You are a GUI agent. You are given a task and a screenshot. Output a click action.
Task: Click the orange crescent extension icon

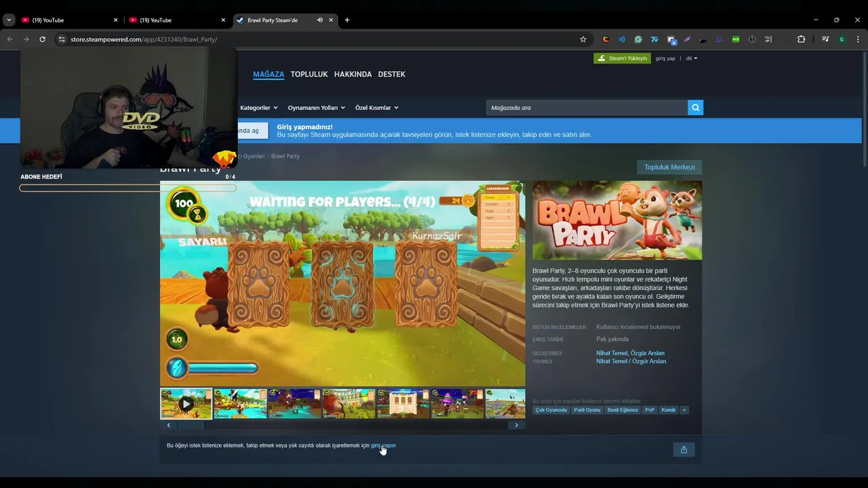click(x=606, y=39)
